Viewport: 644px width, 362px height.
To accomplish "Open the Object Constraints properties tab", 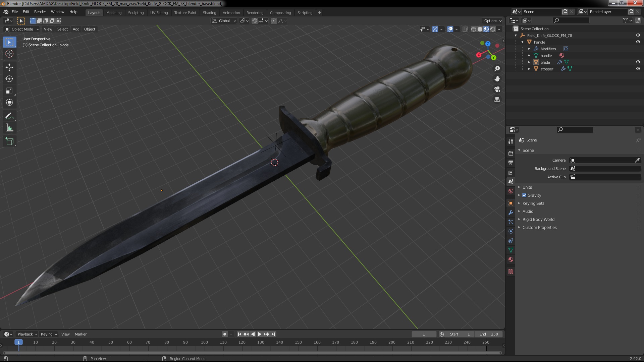I will click(511, 241).
